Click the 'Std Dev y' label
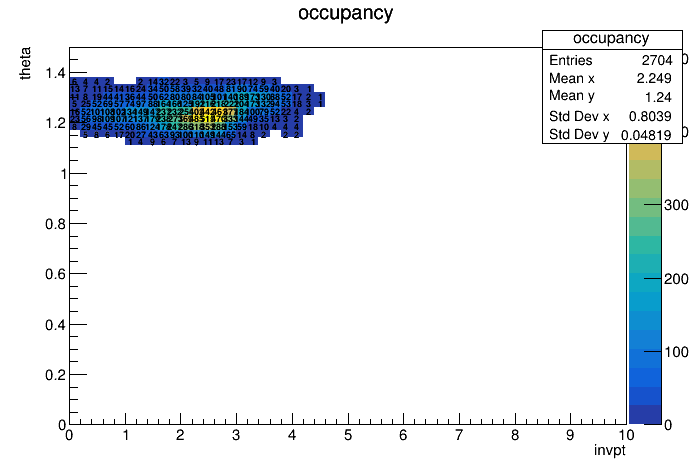696x472 pixels. click(x=579, y=134)
